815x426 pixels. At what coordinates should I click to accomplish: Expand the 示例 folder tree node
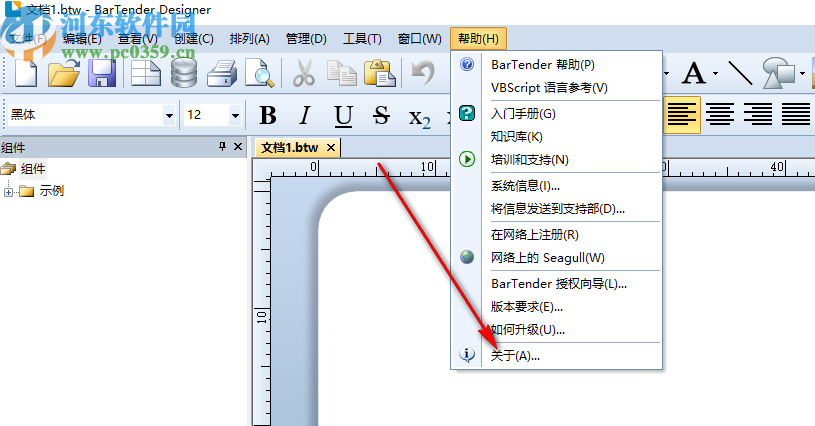pos(8,192)
